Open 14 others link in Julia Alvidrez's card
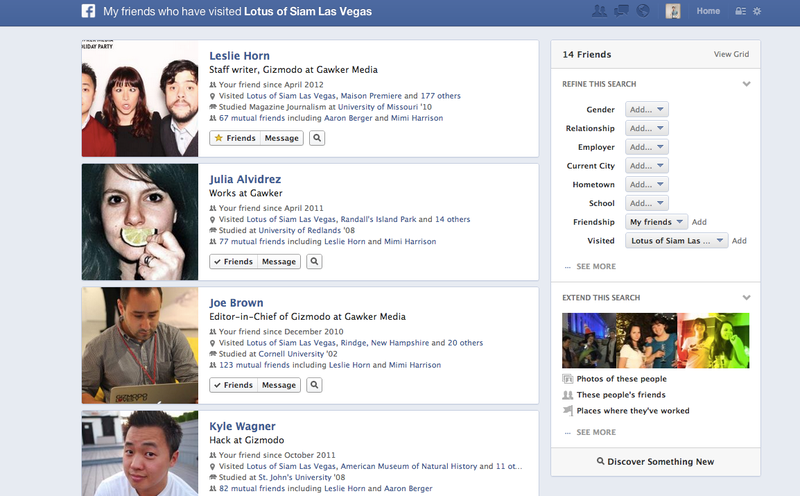 tap(453, 219)
